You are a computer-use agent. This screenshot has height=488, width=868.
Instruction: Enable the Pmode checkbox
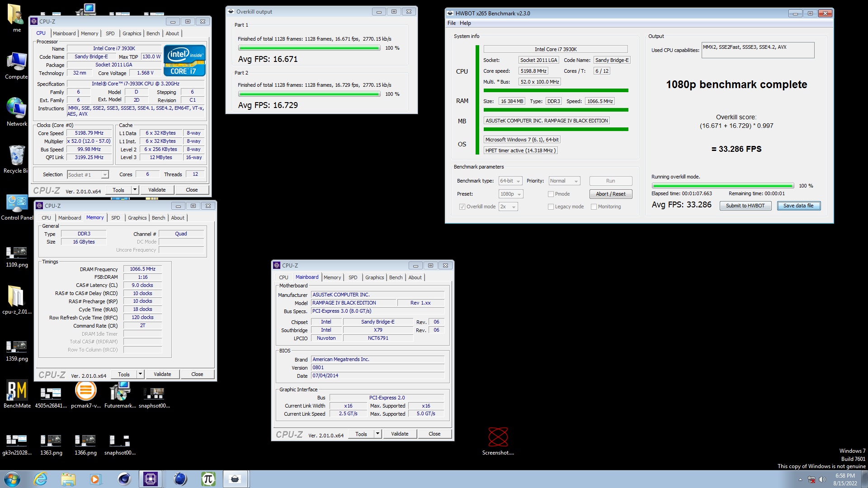[551, 194]
